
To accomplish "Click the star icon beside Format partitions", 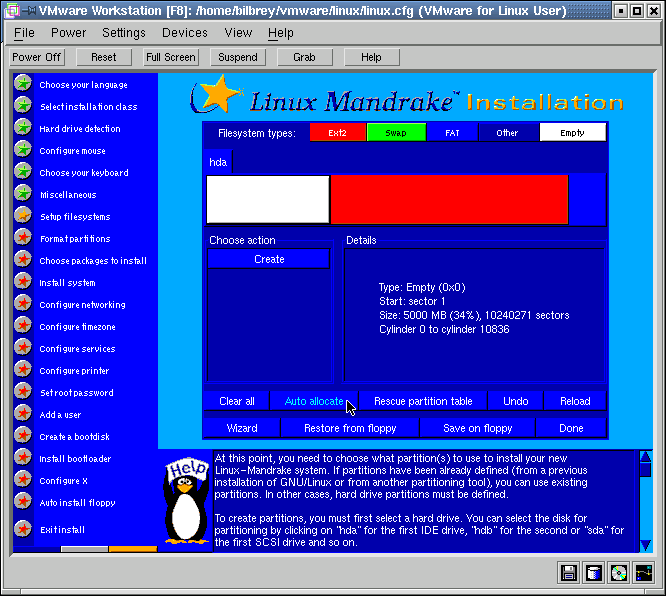I will pyautogui.click(x=23, y=238).
